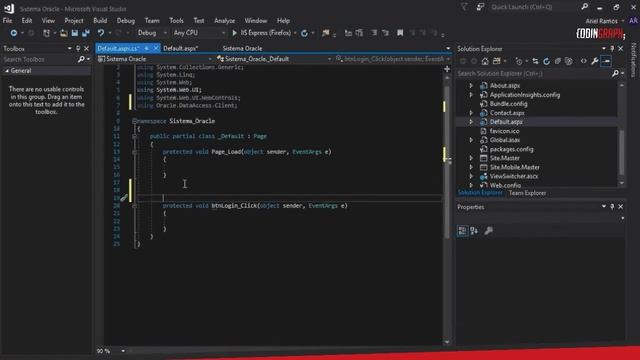Image resolution: width=640 pixels, height=360 pixels.
Task: Click the Alphabetical sort icon in Properties
Action: 474,231
